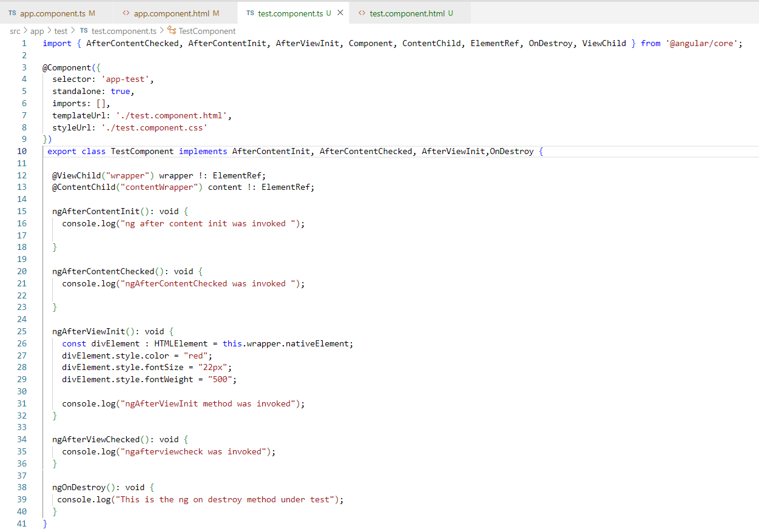Click the ngOnDestroy method name

tap(79, 487)
